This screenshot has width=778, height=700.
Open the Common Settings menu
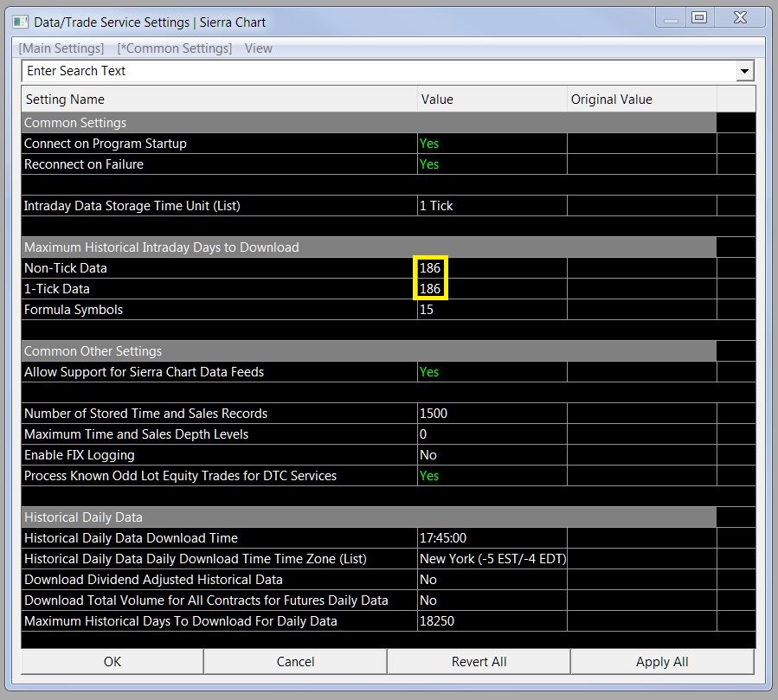pos(175,48)
